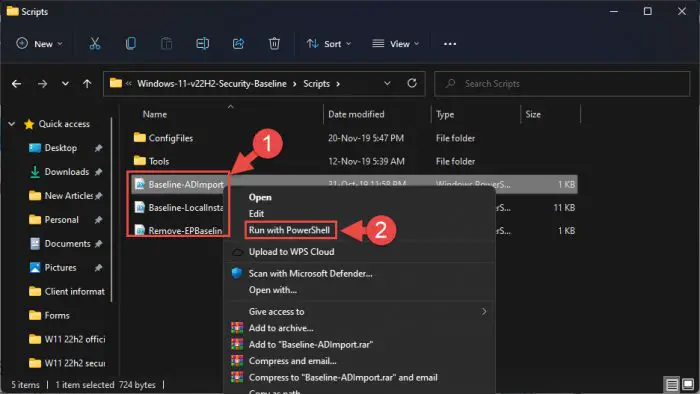
Task: Select Compress to "Baseline-ADImport.rar" and email
Action: point(343,377)
